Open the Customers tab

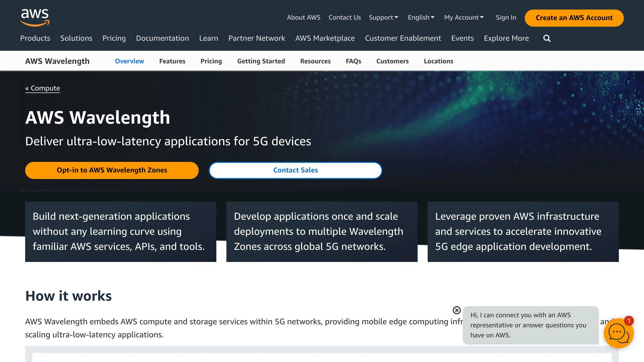tap(392, 61)
